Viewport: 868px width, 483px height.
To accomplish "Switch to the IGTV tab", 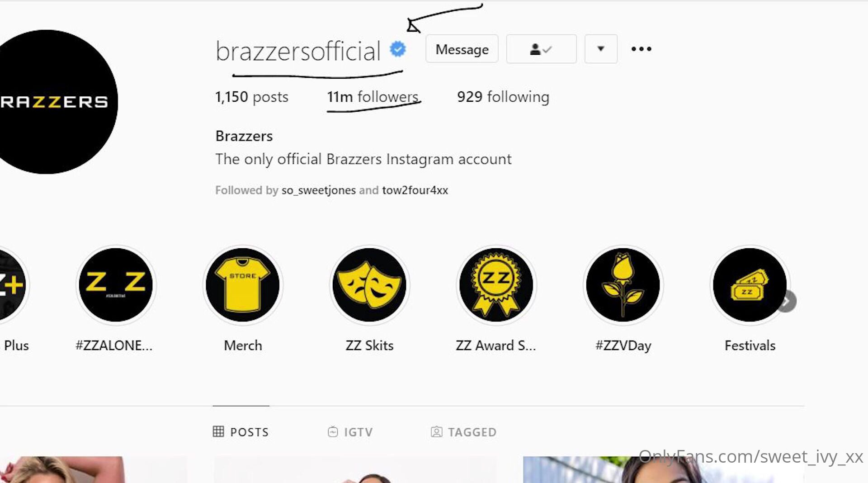I will tap(350, 432).
